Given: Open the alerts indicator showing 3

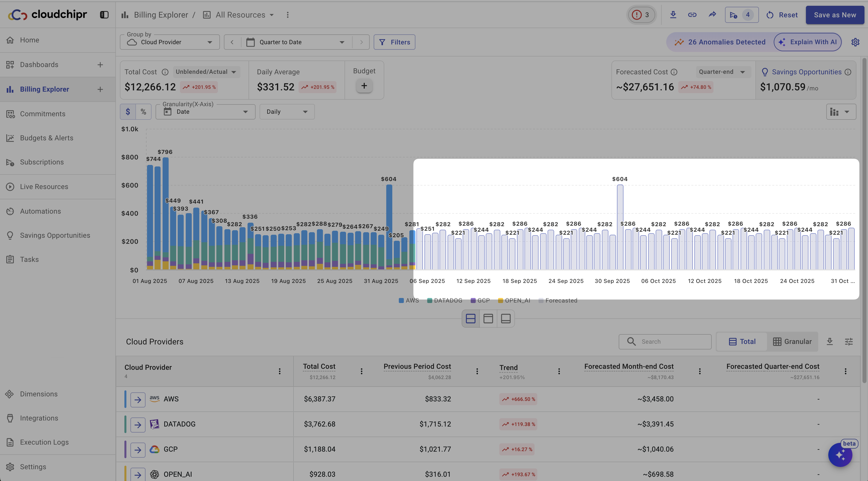Looking at the screenshot, I should click(x=641, y=15).
